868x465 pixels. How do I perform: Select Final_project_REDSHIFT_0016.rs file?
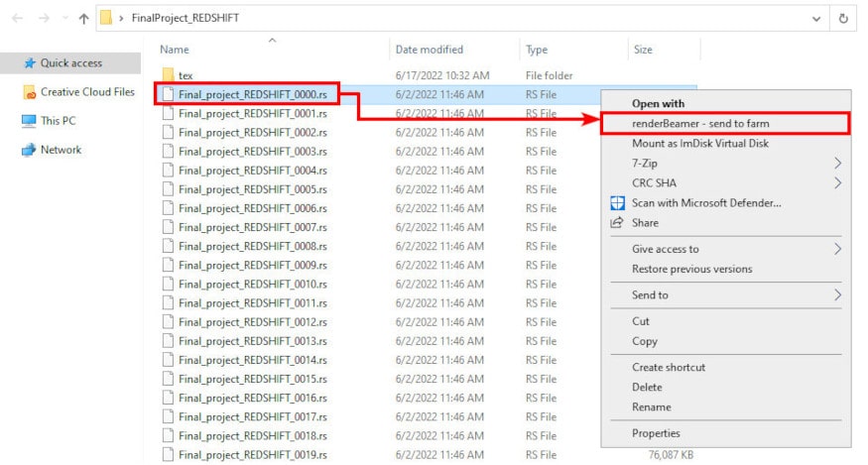pyautogui.click(x=252, y=398)
